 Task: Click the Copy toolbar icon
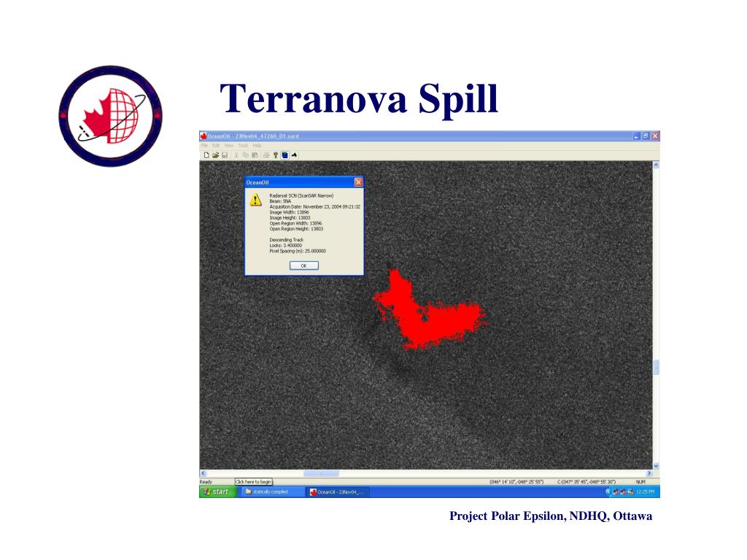pos(246,155)
